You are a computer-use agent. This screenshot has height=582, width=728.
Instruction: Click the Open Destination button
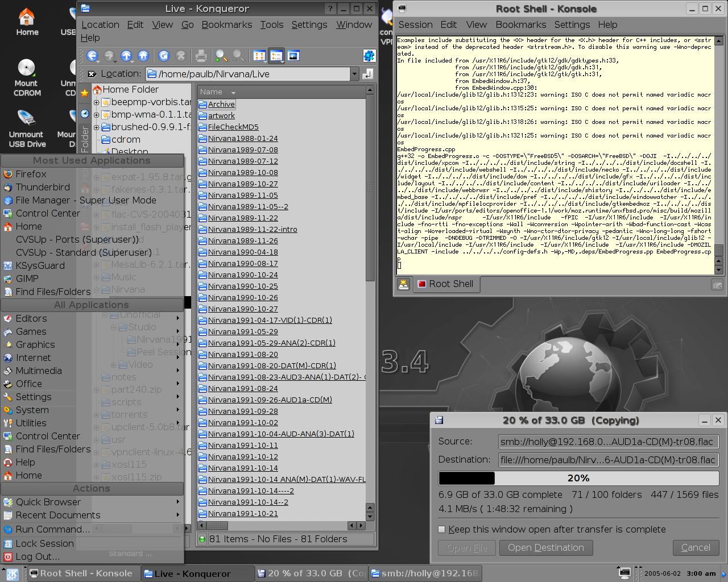[x=545, y=548]
